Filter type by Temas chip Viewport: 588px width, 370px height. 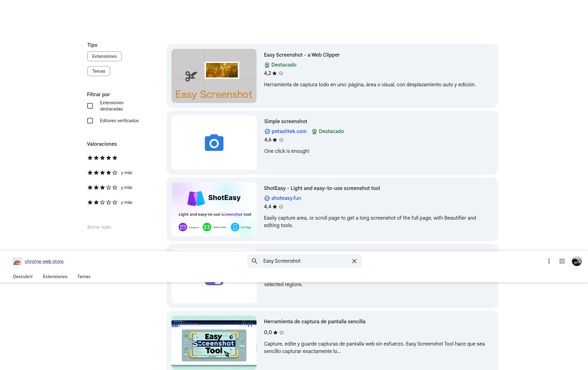click(99, 71)
